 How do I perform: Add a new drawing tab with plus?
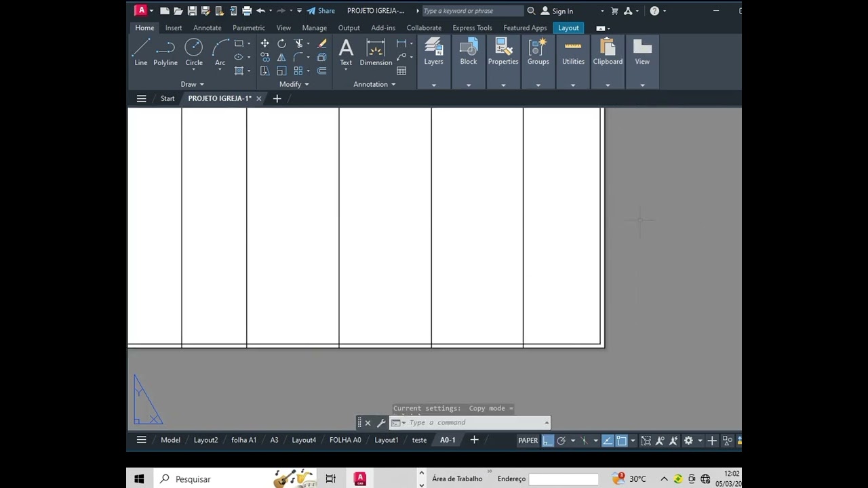(x=277, y=99)
